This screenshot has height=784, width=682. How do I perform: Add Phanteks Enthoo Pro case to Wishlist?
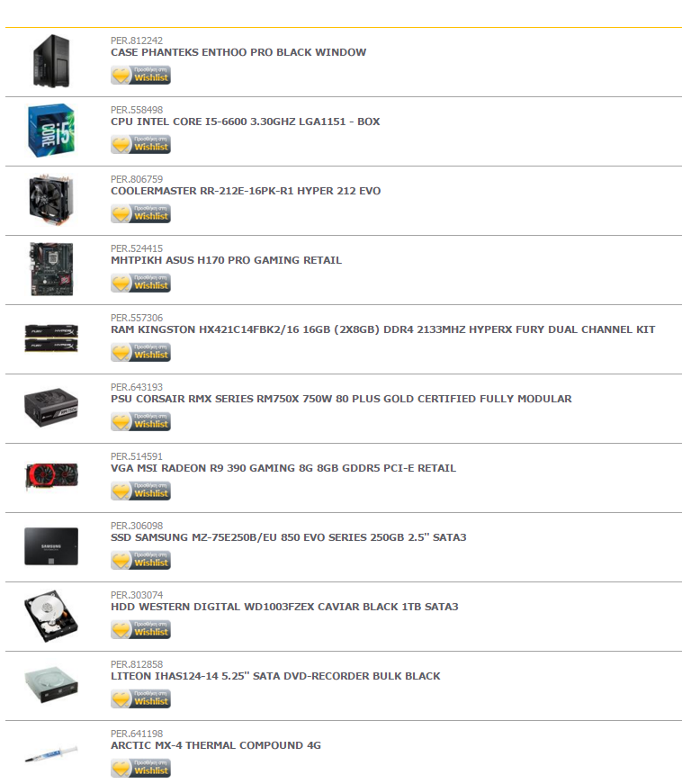[x=140, y=75]
